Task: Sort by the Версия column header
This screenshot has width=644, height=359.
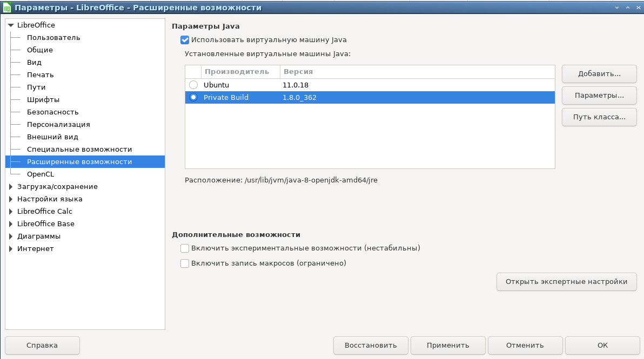Action: (417, 72)
